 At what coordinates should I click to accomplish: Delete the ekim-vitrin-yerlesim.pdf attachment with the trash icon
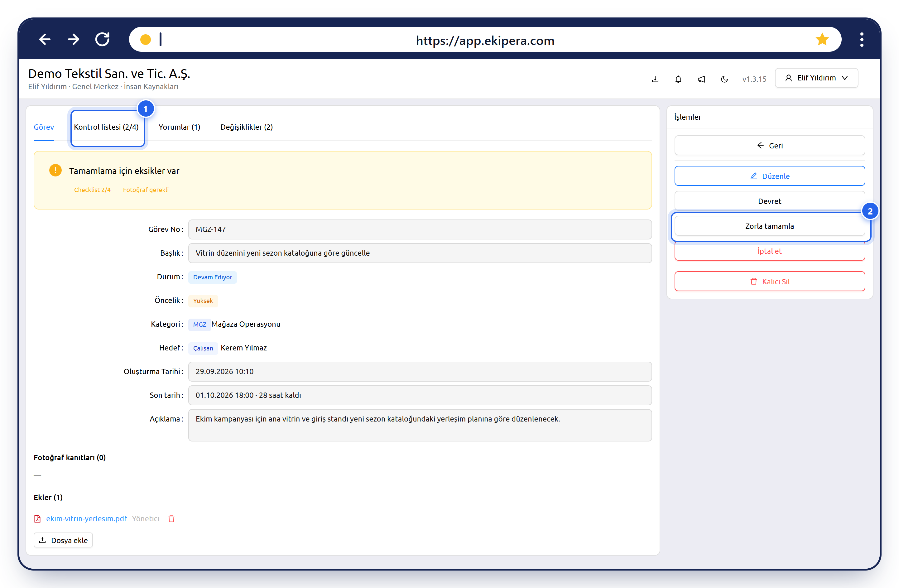coord(171,518)
